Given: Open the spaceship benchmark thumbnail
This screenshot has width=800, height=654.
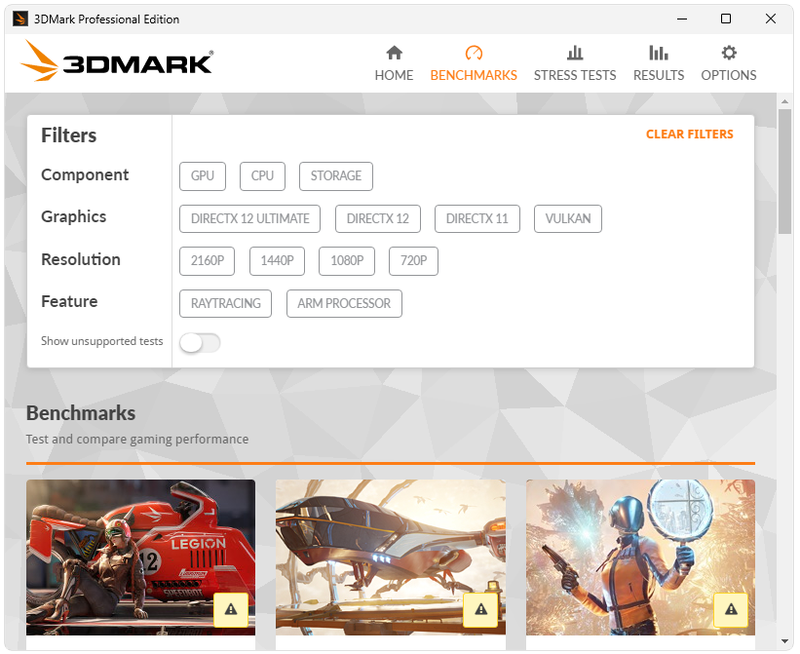Looking at the screenshot, I should 390,557.
